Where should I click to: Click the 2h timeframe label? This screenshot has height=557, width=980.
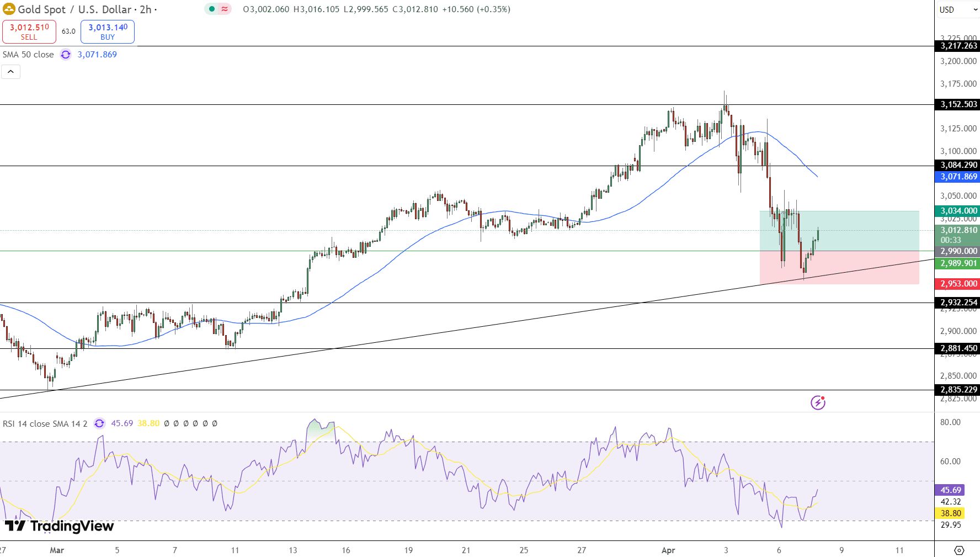point(145,9)
